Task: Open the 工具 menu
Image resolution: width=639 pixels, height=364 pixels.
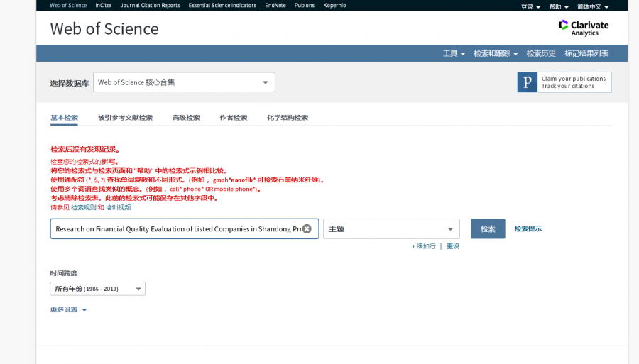Action: pyautogui.click(x=454, y=54)
